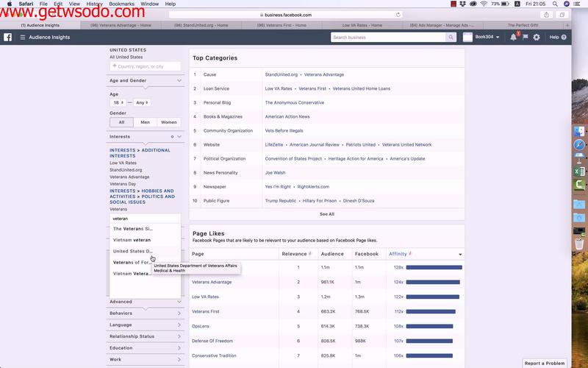Screen dimensions: 588x368
Task: Open the hamburger menu next to Audience Insights
Action: click(x=23, y=38)
